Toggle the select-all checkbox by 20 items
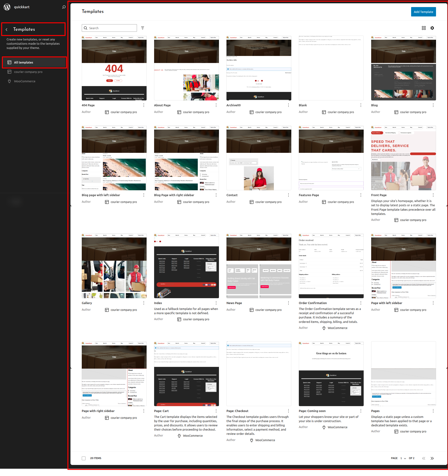 click(x=84, y=458)
